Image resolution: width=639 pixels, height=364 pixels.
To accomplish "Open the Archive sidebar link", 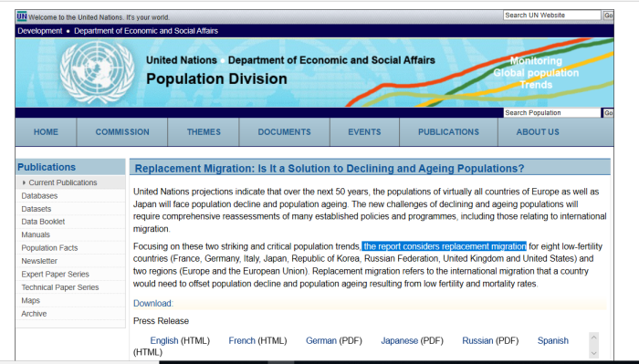I will pos(35,314).
